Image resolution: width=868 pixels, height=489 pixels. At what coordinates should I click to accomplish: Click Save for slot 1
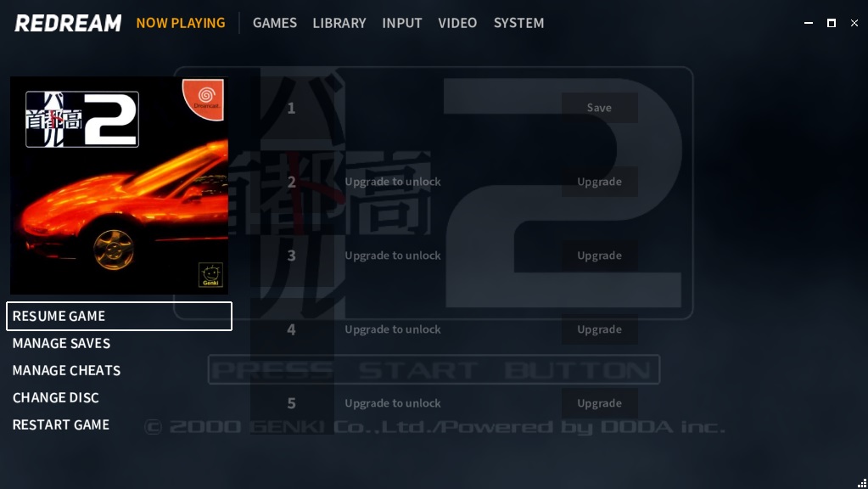pyautogui.click(x=600, y=108)
